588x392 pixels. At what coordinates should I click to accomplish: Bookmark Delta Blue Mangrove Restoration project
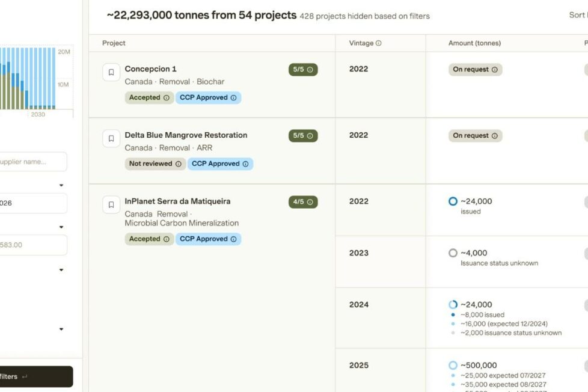(111, 138)
